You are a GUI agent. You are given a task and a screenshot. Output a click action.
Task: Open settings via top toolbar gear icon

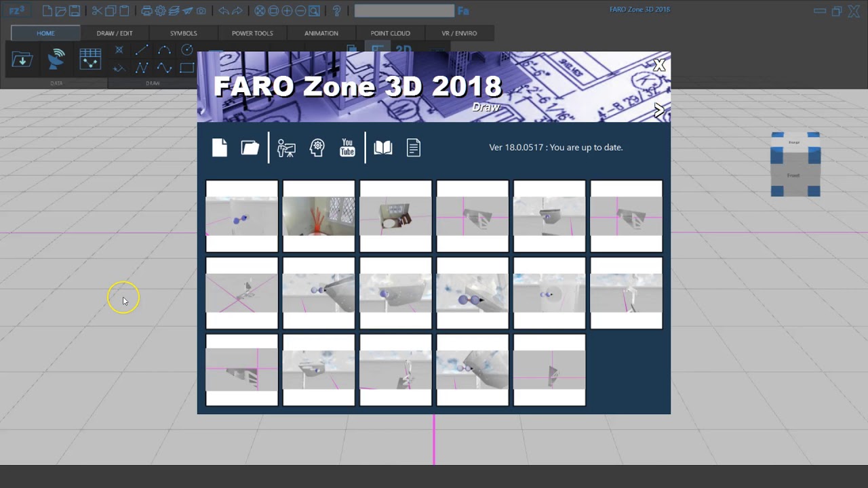[160, 11]
